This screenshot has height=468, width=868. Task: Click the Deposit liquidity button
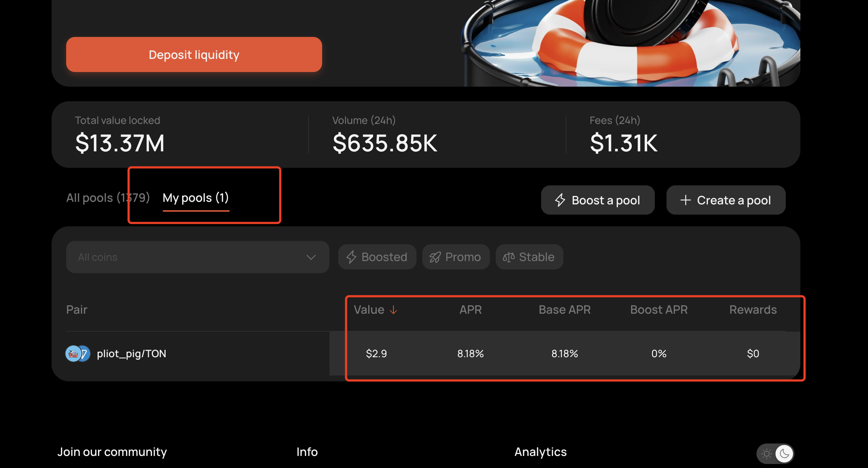(194, 54)
